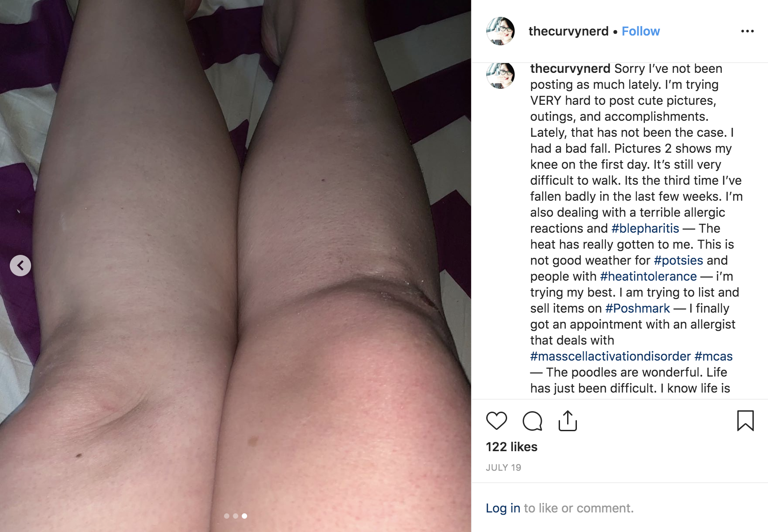View the 122 likes list
The height and width of the screenshot is (532, 768).
pyautogui.click(x=512, y=447)
